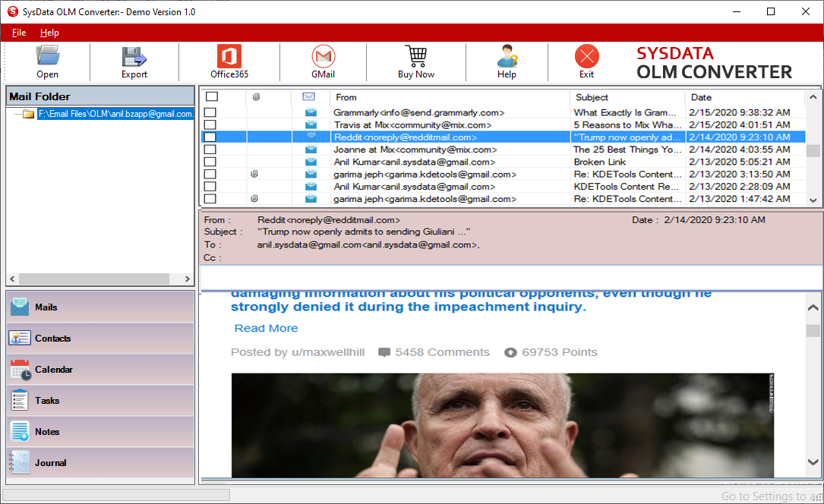Image resolution: width=824 pixels, height=504 pixels.
Task: Select subject '5 Reasons to Mix Wha...'
Action: tap(627, 125)
